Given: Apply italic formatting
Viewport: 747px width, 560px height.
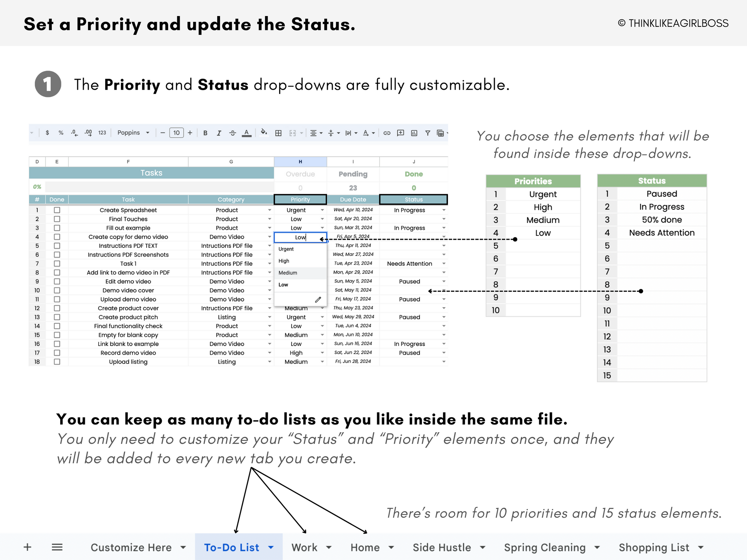Looking at the screenshot, I should click(219, 133).
